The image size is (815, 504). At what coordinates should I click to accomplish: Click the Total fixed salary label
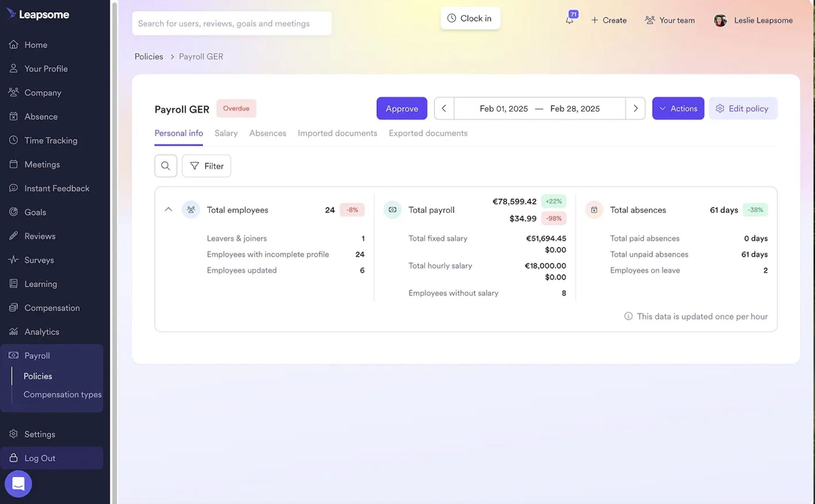(438, 238)
